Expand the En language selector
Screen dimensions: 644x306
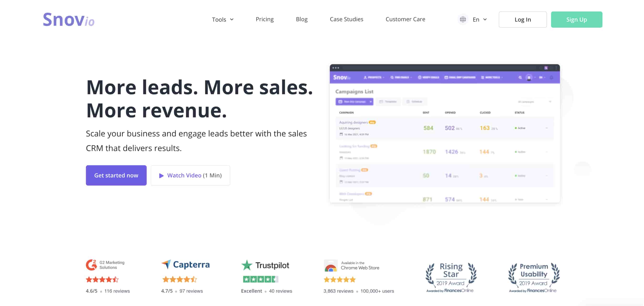click(479, 19)
